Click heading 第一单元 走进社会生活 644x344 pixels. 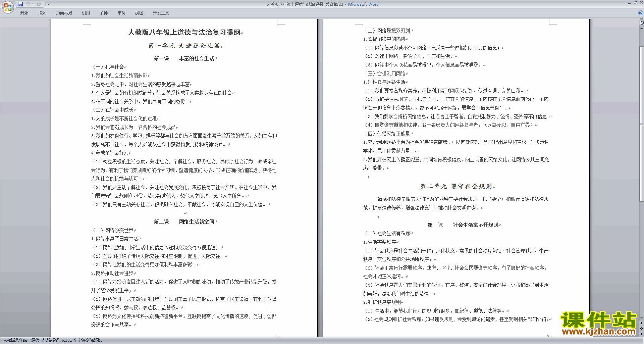[184, 46]
